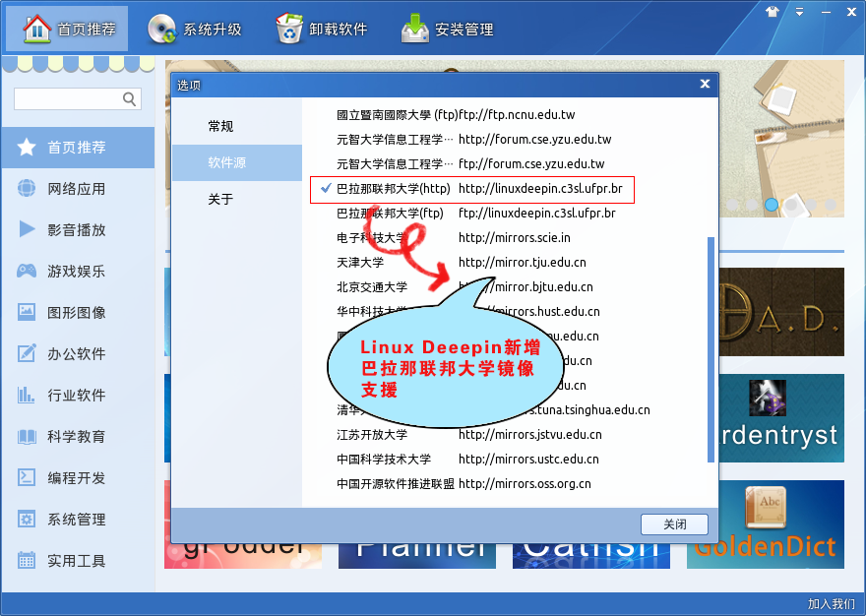
Task: Open the 首页推荐 home toolbar tab
Action: pos(67,29)
